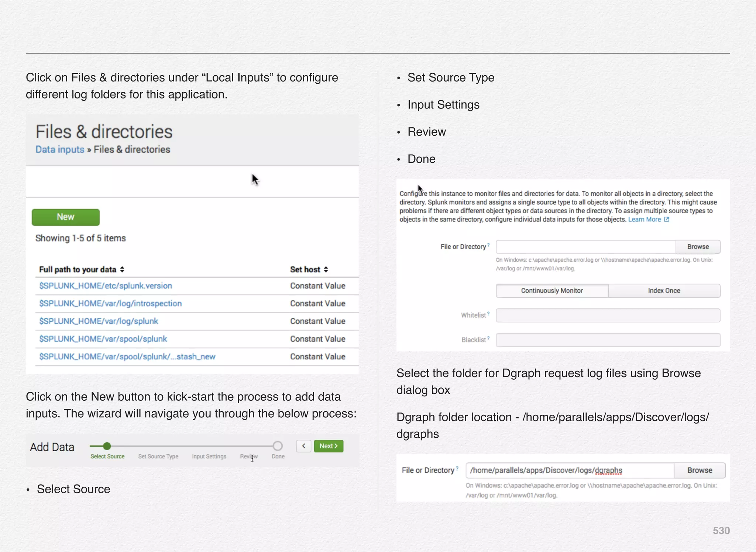756x552 pixels.
Task: Click the Whitelist input field
Action: tap(608, 315)
